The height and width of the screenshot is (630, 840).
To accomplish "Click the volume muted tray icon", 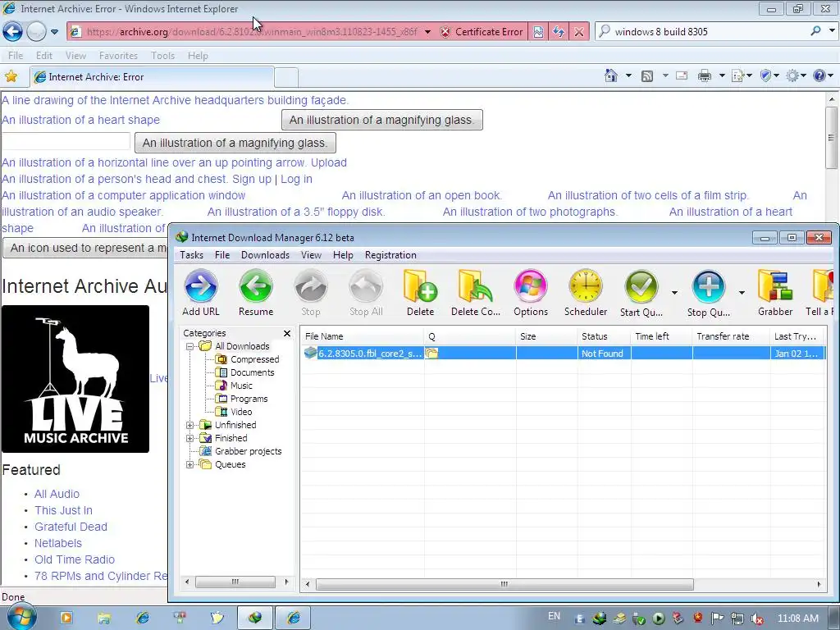I will [757, 619].
